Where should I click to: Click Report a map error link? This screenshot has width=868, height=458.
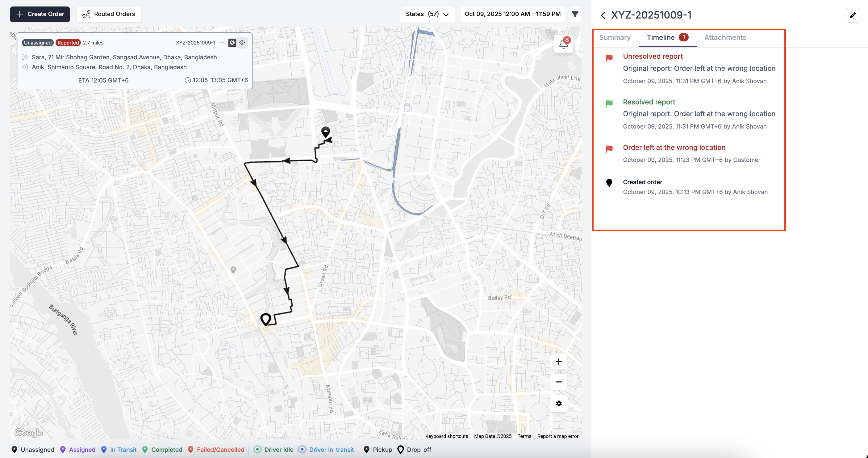click(558, 436)
